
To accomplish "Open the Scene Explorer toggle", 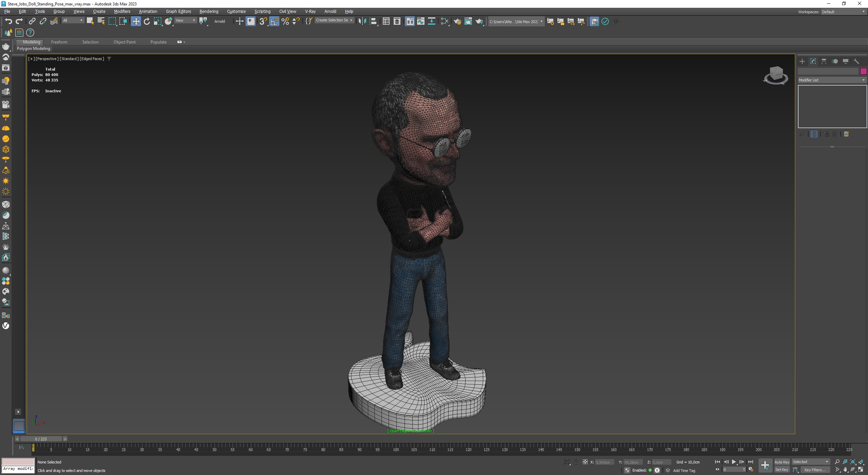I will click(x=386, y=21).
